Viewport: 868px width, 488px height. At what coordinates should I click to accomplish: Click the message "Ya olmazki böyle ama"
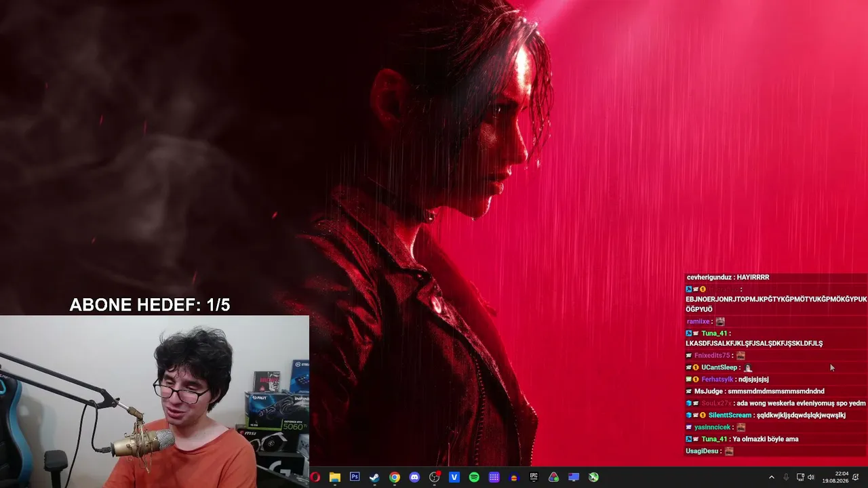pyautogui.click(x=766, y=439)
